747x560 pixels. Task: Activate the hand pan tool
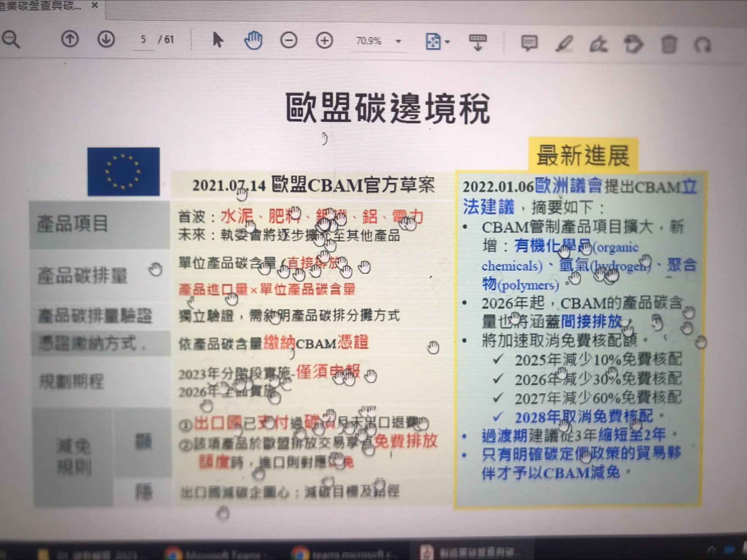point(253,40)
